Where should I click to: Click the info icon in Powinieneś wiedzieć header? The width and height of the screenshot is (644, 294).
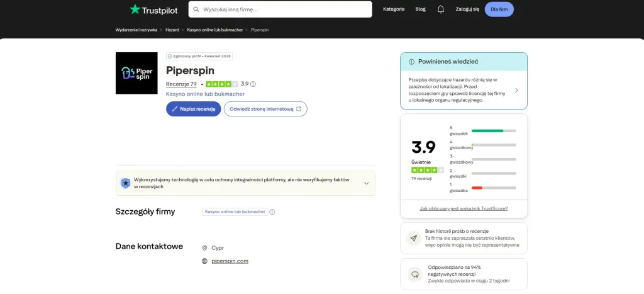(411, 62)
